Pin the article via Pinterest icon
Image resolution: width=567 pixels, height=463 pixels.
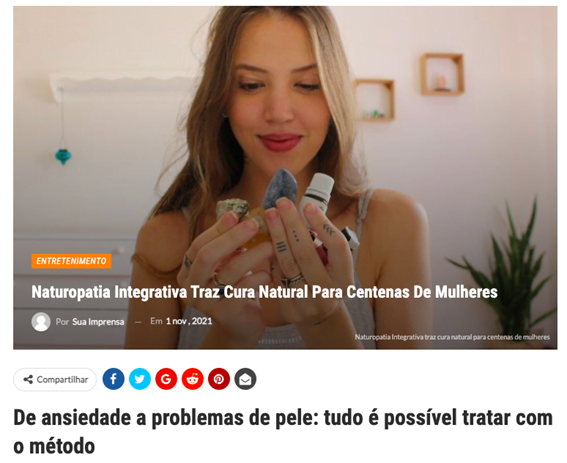point(219,379)
